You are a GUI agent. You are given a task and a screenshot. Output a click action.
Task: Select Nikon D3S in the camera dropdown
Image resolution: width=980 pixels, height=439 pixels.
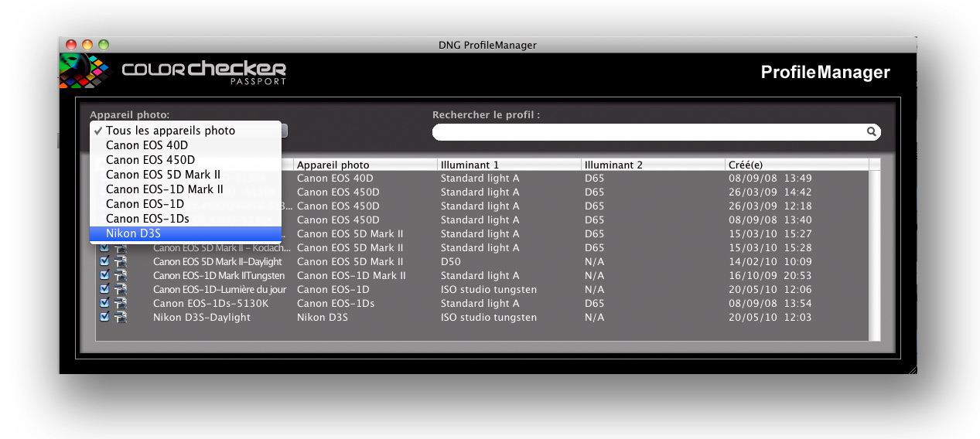(186, 233)
